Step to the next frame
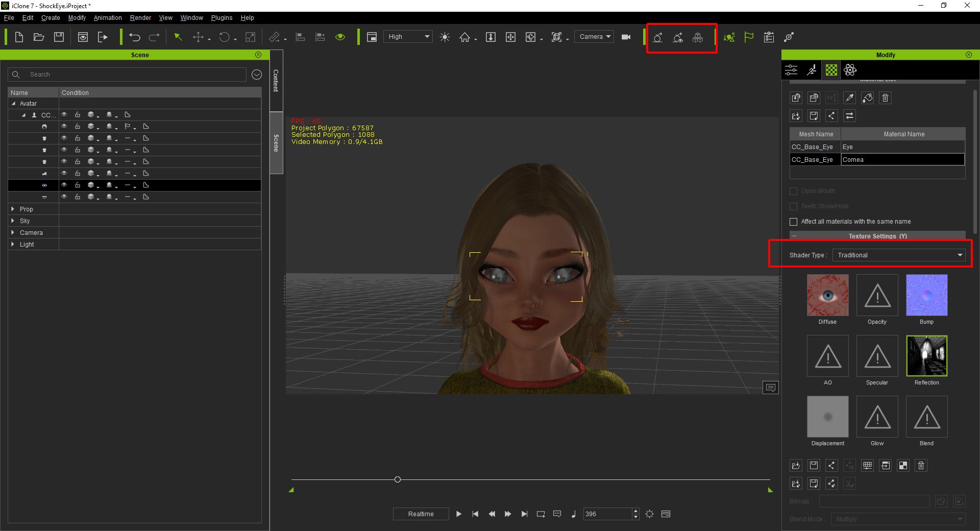 click(508, 514)
